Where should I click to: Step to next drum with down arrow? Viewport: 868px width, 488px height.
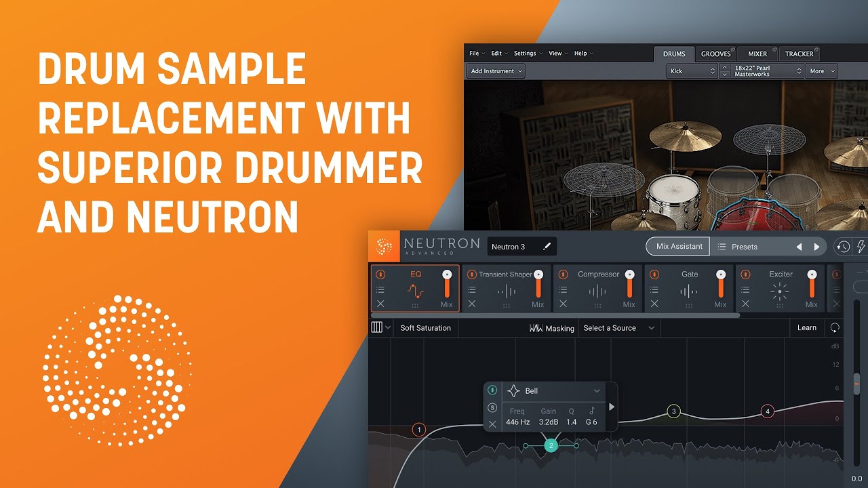click(x=724, y=75)
